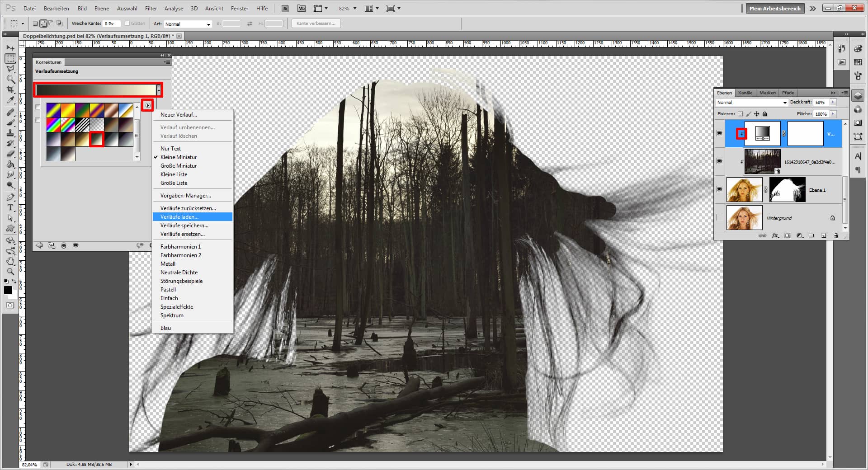Open the gradient preview bar in Verlaufsumsetzung
This screenshot has height=470, width=868.
click(95, 89)
